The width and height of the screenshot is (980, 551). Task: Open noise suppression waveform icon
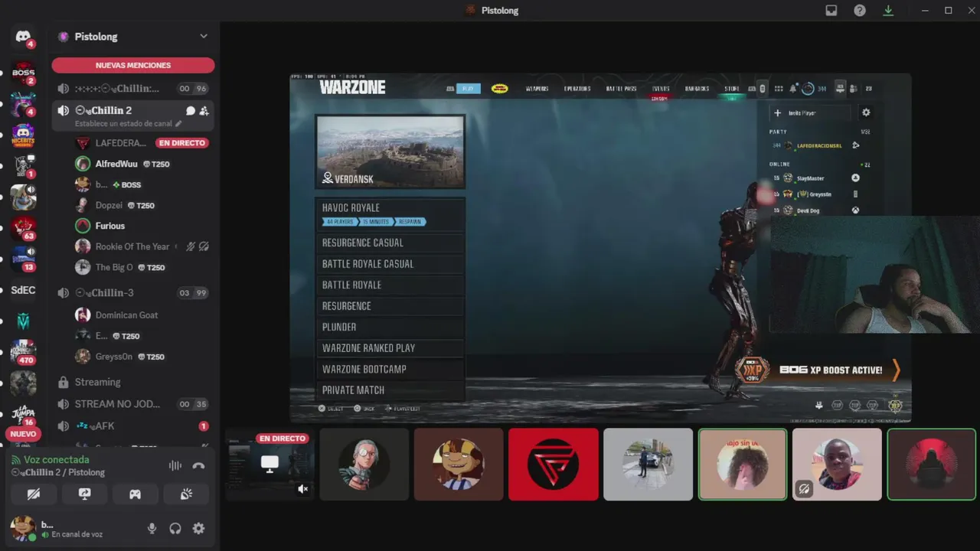tap(175, 465)
